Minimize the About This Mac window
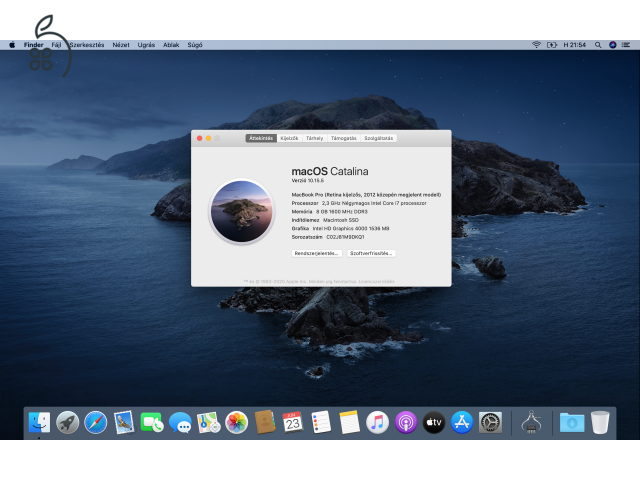 209,138
